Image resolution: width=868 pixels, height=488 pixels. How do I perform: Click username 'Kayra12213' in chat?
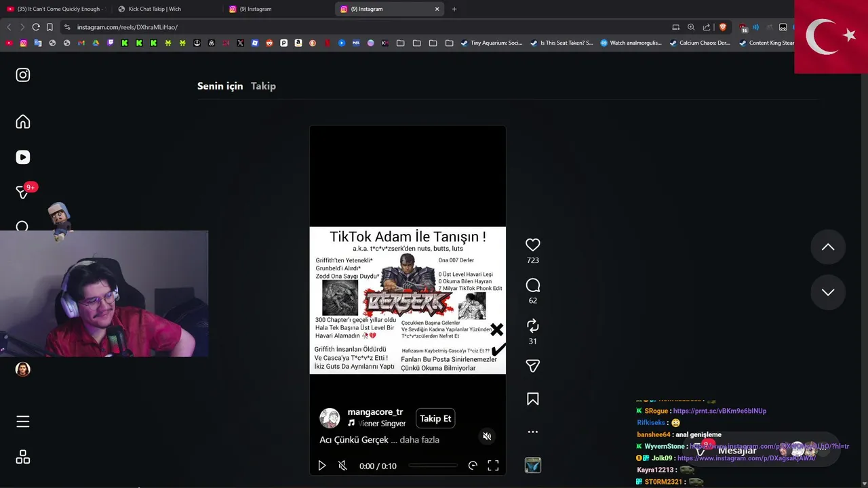coord(655,470)
